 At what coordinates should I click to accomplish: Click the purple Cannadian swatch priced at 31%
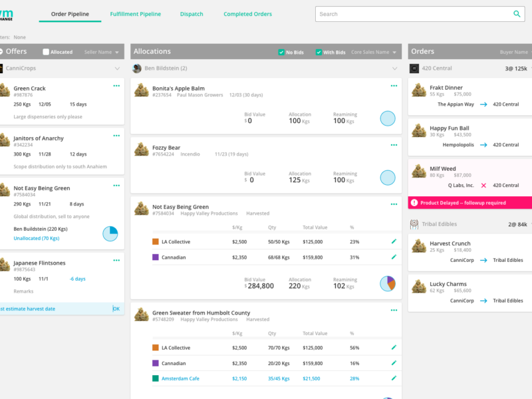[156, 257]
